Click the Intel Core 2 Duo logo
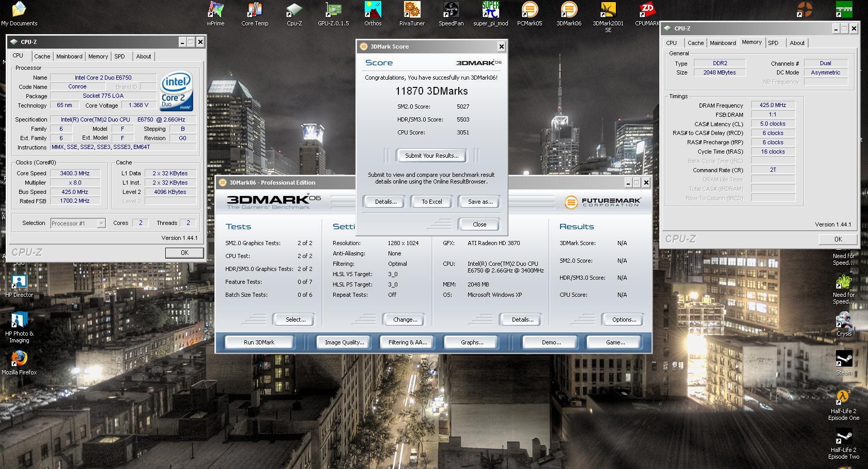868x469 pixels. coord(176,90)
